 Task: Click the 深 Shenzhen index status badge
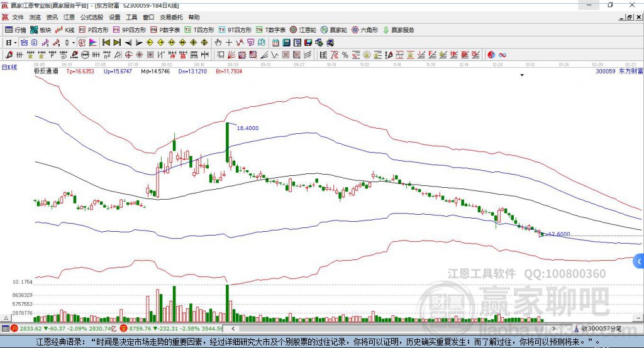(x=124, y=329)
